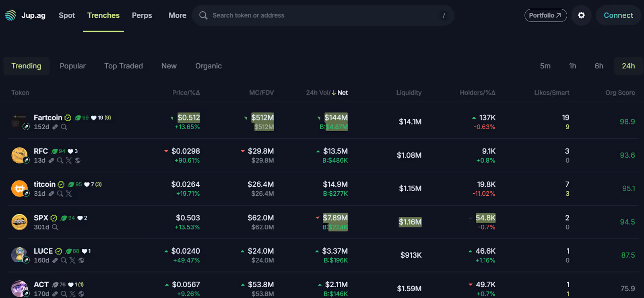
Task: Click the pill icon in the RFC row
Action: tap(51, 160)
